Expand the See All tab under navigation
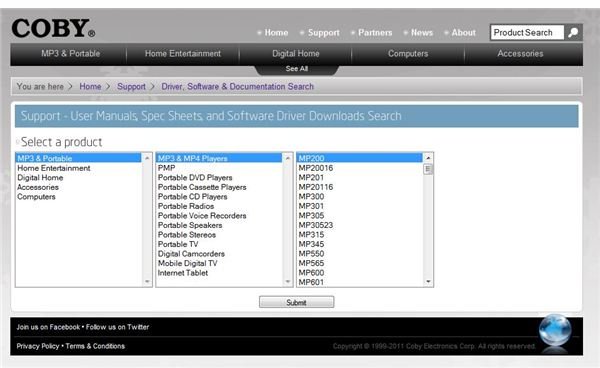Image resolution: width=600 pixels, height=368 pixels. click(297, 69)
